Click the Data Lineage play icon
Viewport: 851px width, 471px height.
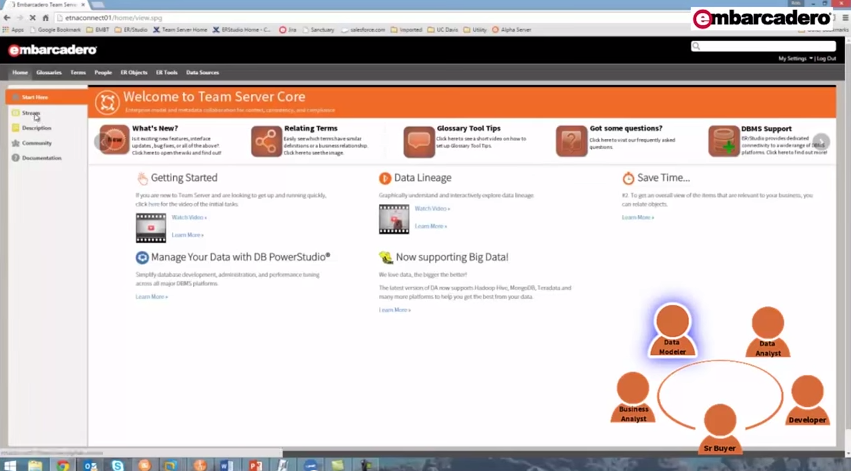[385, 178]
